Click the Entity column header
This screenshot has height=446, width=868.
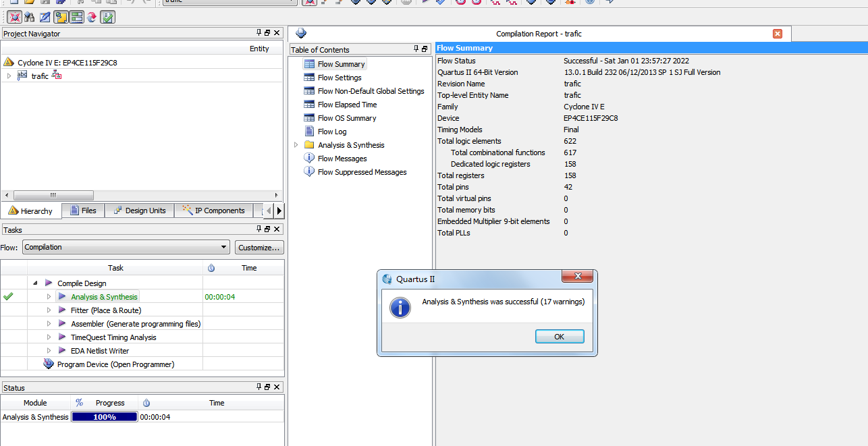coord(259,49)
